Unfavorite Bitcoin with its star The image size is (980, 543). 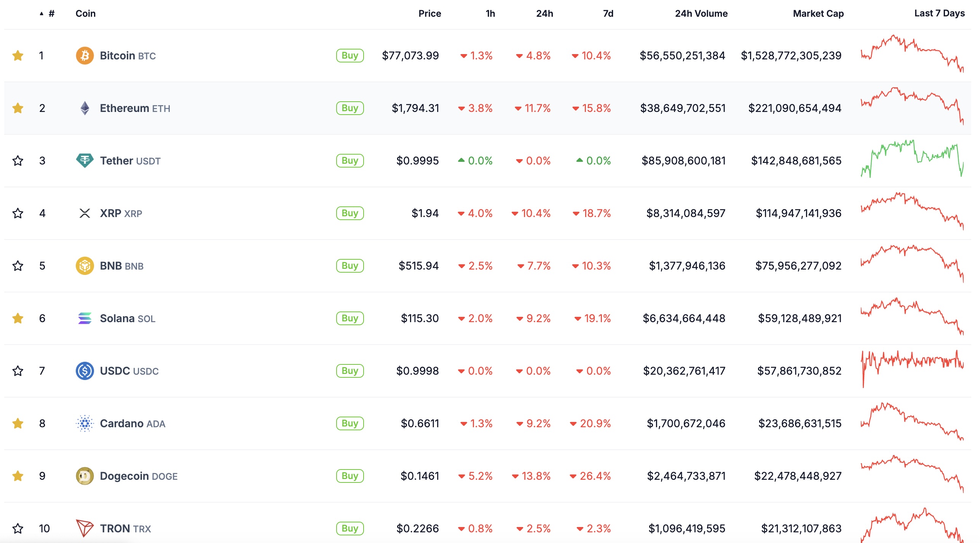coord(18,56)
